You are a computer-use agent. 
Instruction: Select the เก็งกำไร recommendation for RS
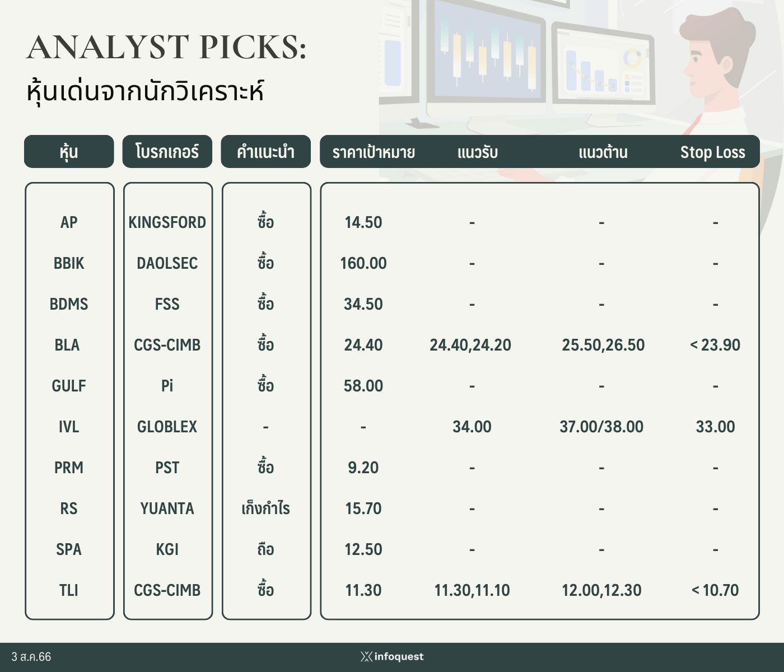pyautogui.click(x=266, y=508)
